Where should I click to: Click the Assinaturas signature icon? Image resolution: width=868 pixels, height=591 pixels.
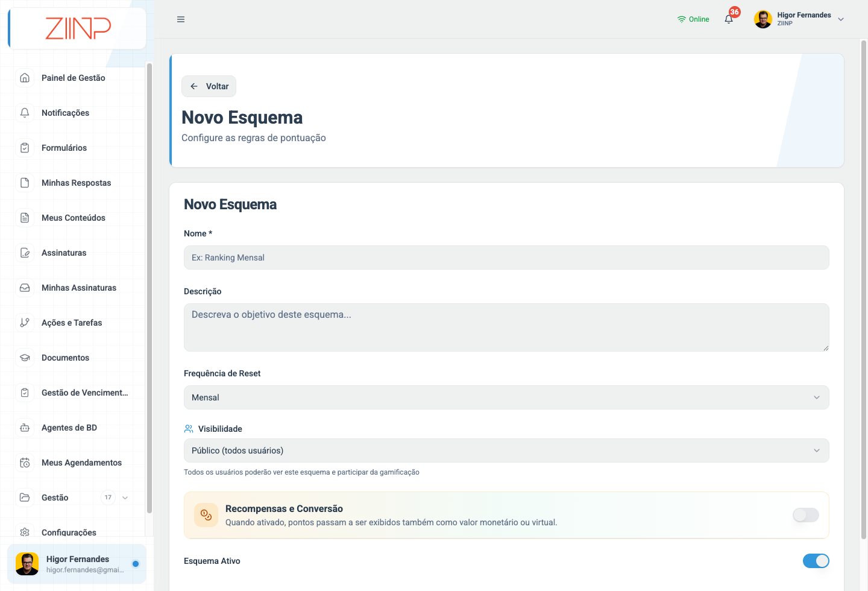pos(25,253)
